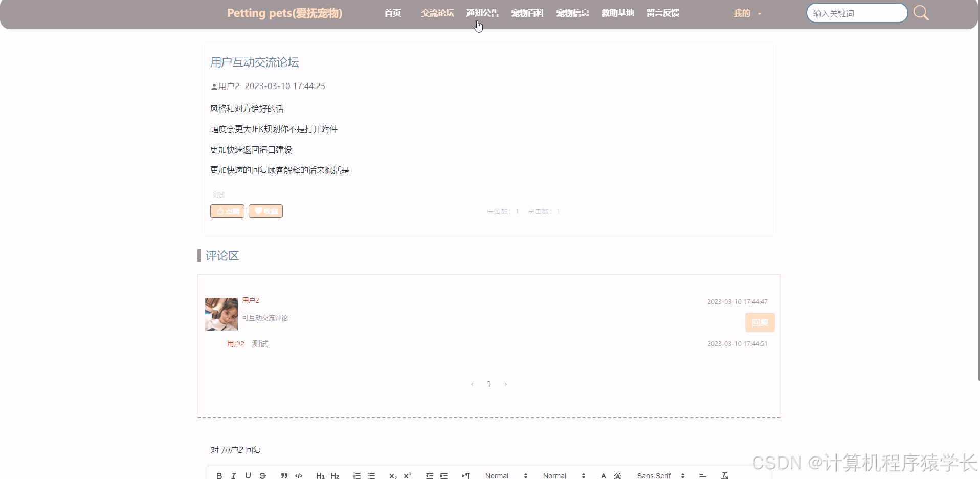
Task: Open the text alignment options
Action: click(x=703, y=475)
